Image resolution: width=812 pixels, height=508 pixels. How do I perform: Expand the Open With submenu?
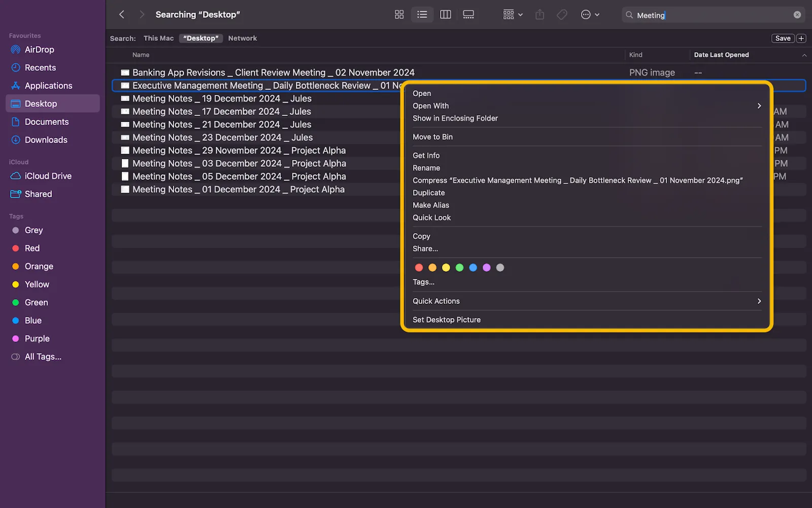(587, 106)
